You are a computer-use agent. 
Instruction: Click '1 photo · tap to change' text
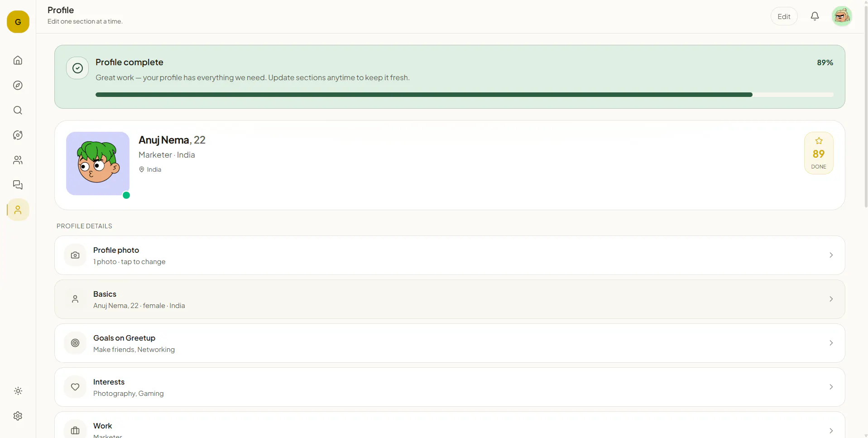(x=129, y=262)
